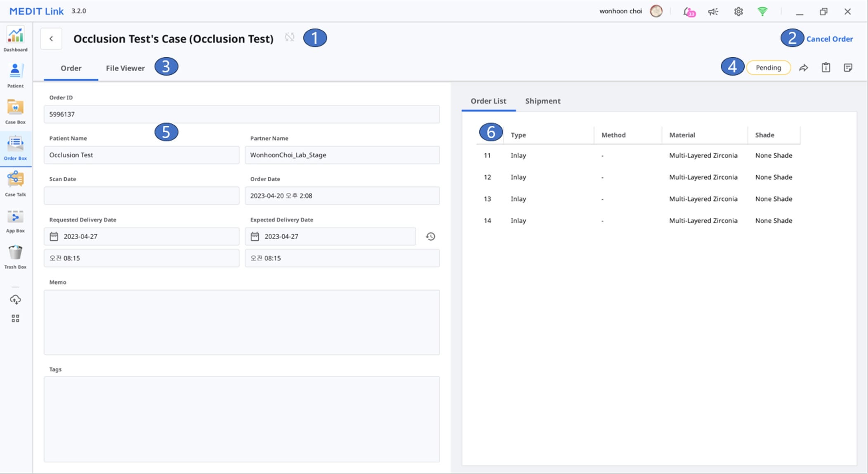Viewport: 868px width, 474px height.
Task: Click the requested delivery time field
Action: point(142,258)
